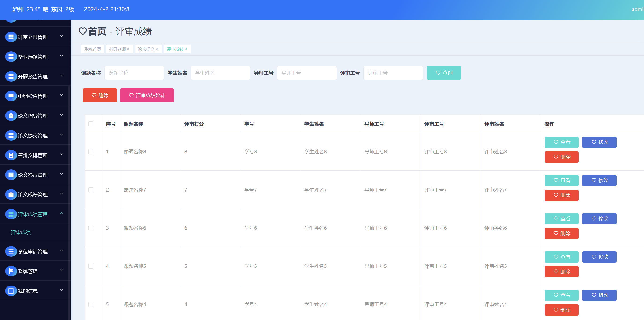Select the 评审老师管理 sidebar icon
The width and height of the screenshot is (644, 320).
(11, 37)
